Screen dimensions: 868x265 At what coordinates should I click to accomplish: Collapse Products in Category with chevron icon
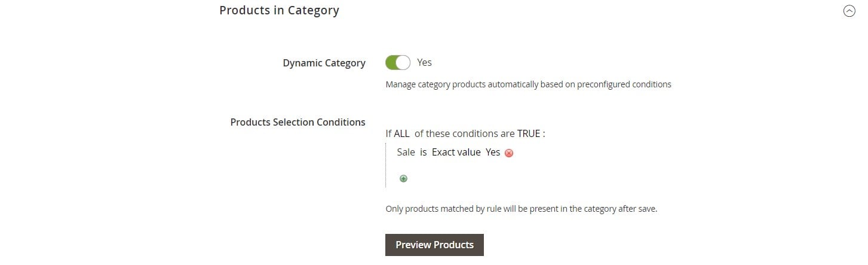click(849, 11)
